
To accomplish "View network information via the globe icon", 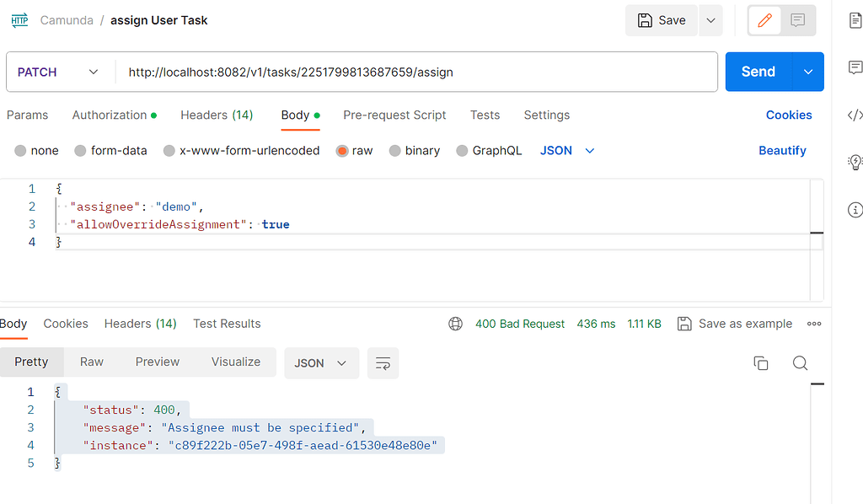I will (x=456, y=323).
